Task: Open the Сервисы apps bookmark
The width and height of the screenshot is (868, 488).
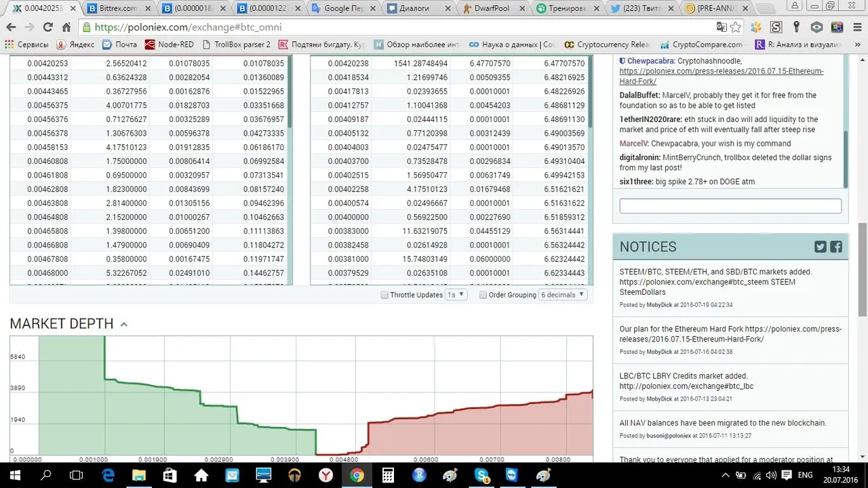Action: (x=26, y=45)
